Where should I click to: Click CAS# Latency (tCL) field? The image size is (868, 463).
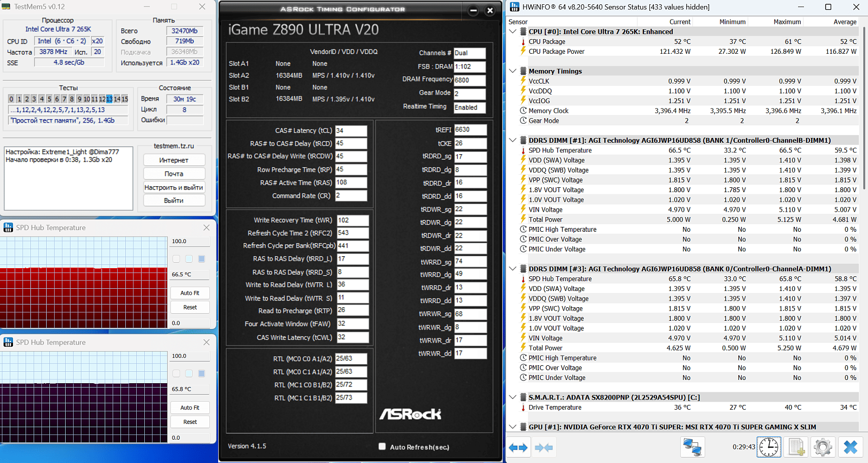click(x=351, y=131)
